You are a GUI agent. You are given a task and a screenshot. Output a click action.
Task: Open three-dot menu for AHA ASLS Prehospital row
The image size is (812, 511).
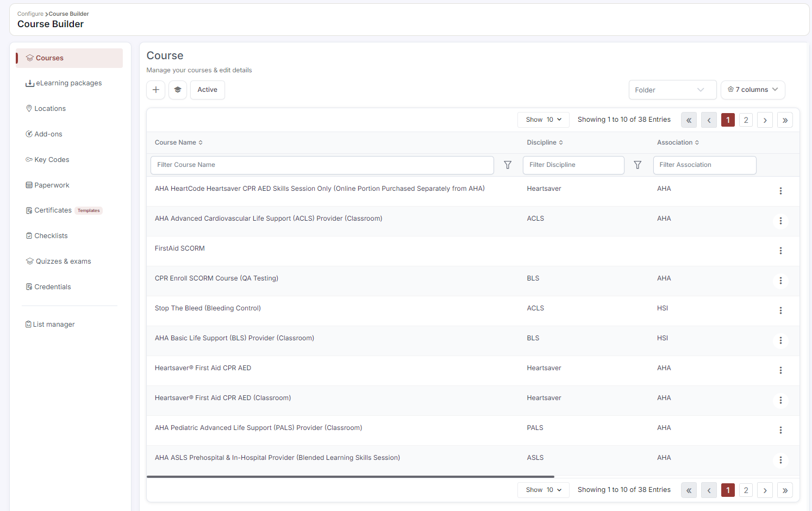click(780, 460)
